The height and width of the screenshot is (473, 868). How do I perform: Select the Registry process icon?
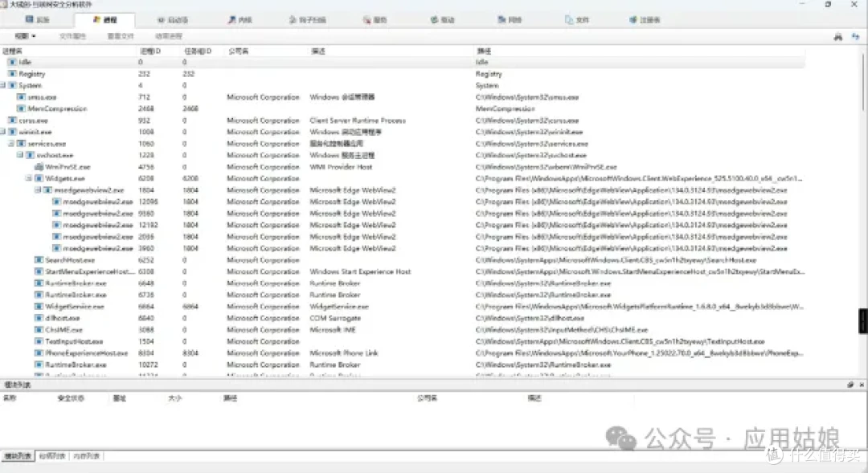point(12,74)
